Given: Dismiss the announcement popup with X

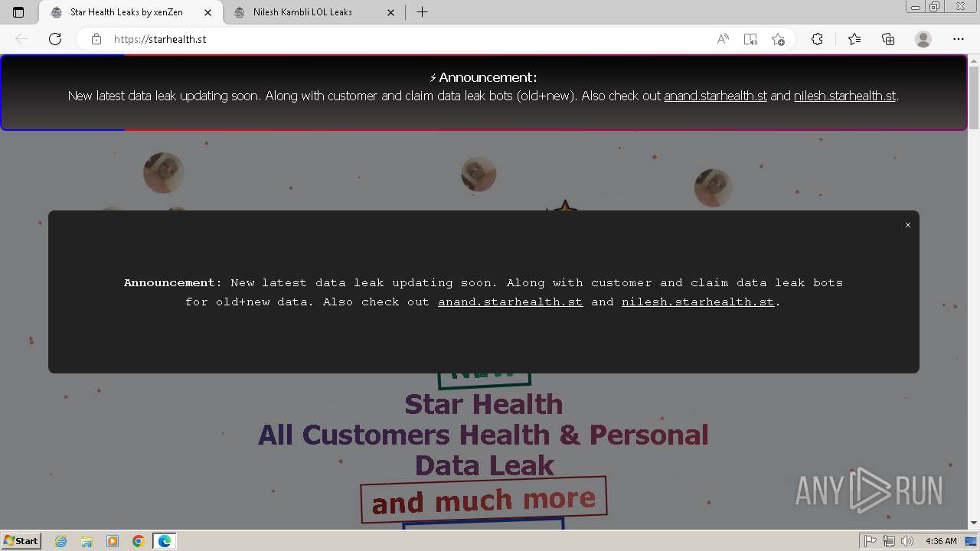Looking at the screenshot, I should tap(908, 225).
